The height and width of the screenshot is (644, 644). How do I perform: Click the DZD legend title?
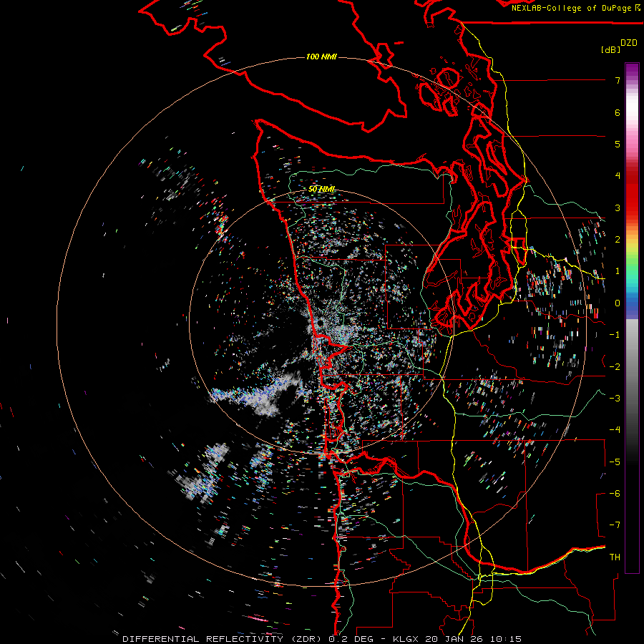tap(629, 43)
